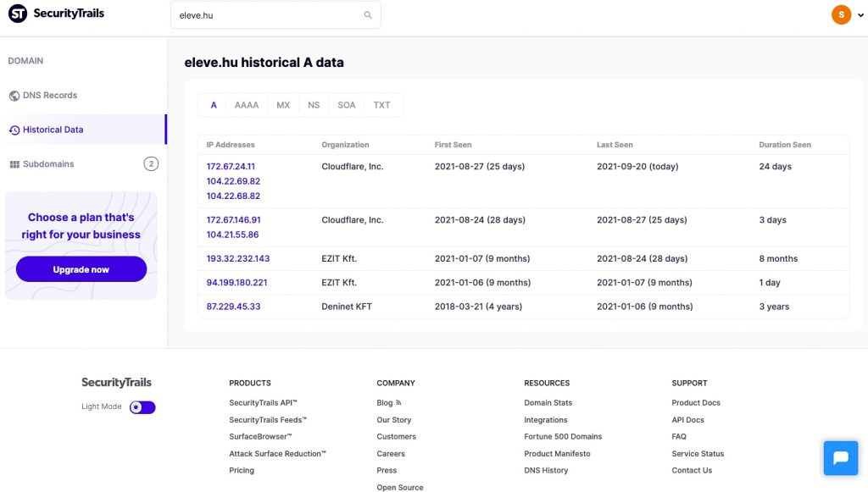Click the Blog RSS feed icon
The height and width of the screenshot is (492, 868).
(x=398, y=402)
